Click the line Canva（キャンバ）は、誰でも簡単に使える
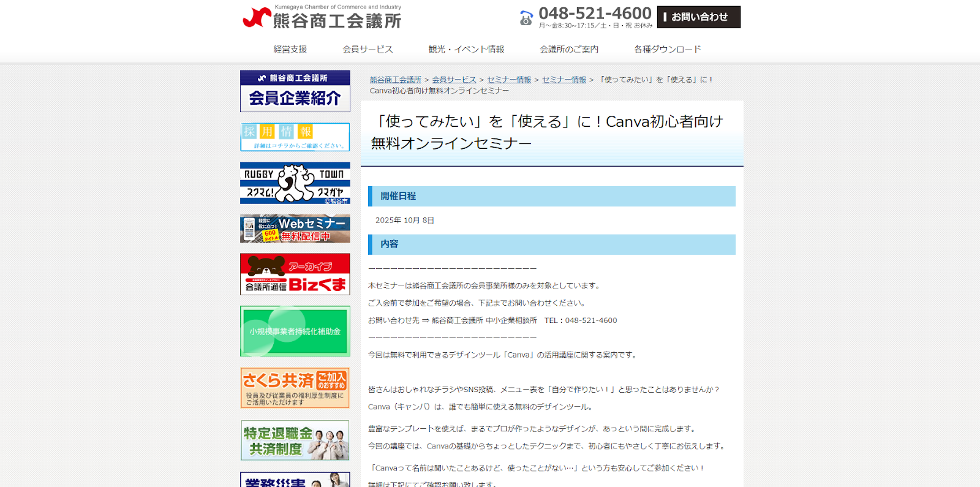 (x=481, y=407)
